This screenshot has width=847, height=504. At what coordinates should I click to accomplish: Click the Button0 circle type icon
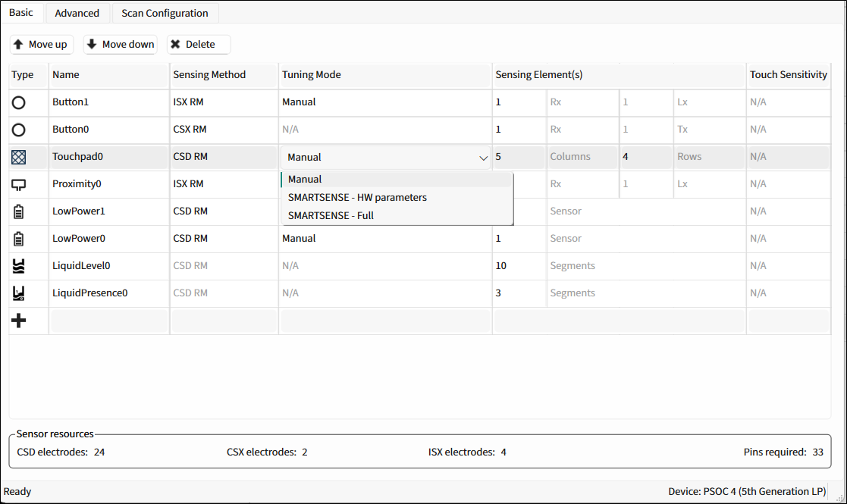tap(19, 130)
